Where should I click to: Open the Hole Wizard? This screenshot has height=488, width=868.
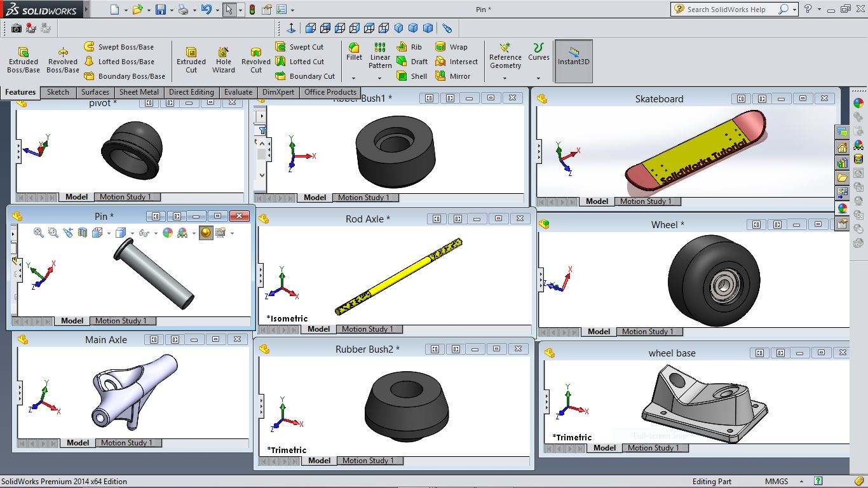click(224, 60)
